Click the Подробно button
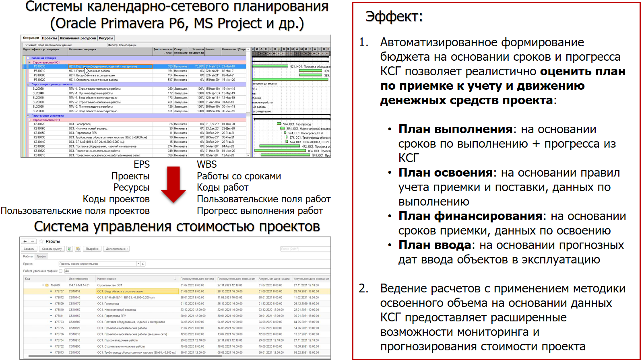This screenshot has width=644, height=362. pos(92,249)
